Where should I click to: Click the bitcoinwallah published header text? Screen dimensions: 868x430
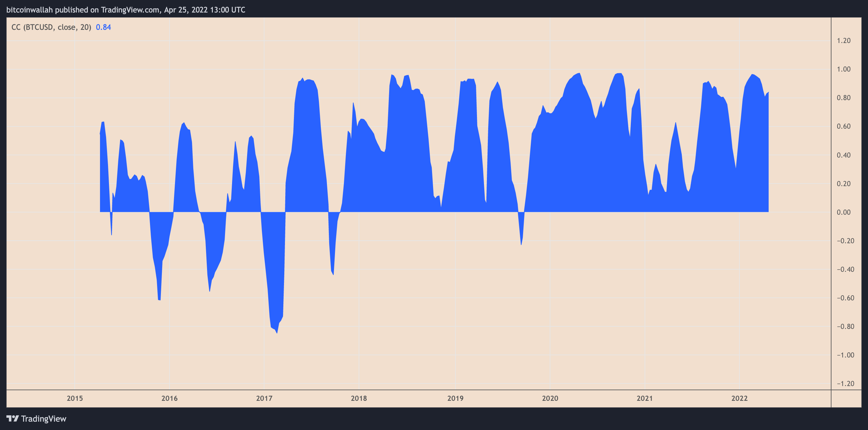[x=126, y=10]
